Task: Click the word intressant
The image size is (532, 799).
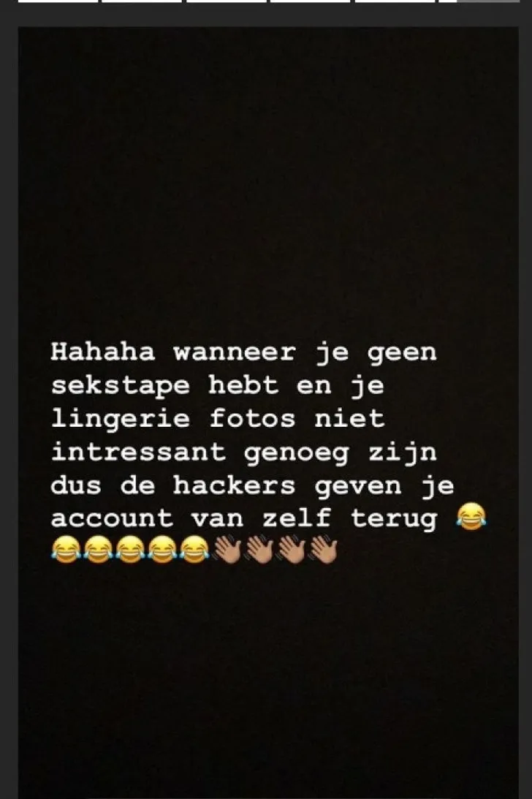Action: [x=138, y=452]
